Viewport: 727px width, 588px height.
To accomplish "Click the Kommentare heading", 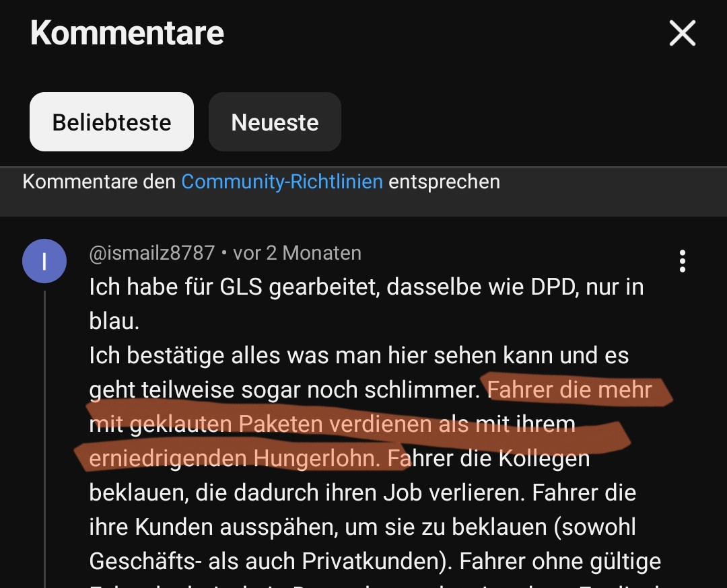I will coord(127,33).
